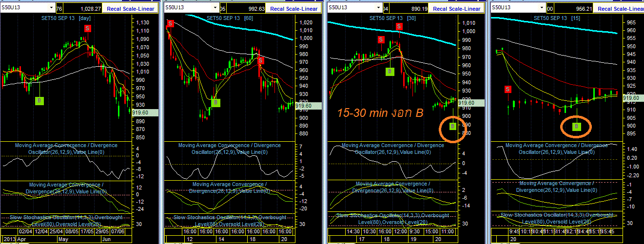Viewport: 644px width, 244px height.
Task: Click the 1,020 price axis label
Action: click(x=306, y=22)
